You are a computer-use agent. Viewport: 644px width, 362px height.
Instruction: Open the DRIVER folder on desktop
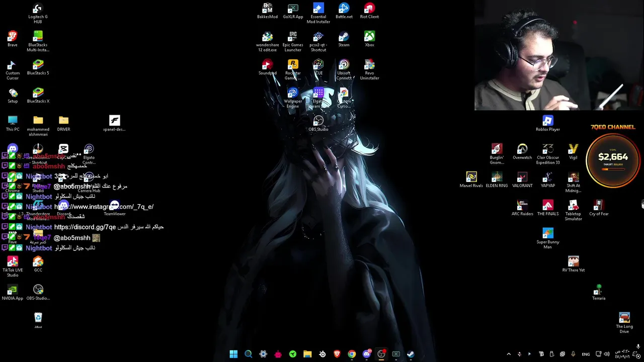pyautogui.click(x=63, y=124)
